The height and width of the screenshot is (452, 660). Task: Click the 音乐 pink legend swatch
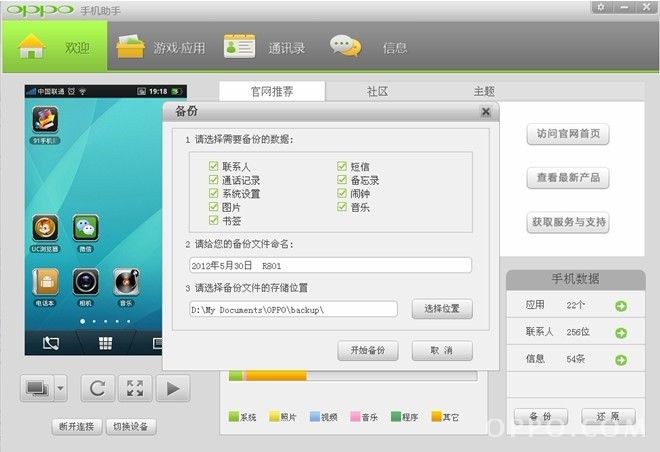point(355,417)
